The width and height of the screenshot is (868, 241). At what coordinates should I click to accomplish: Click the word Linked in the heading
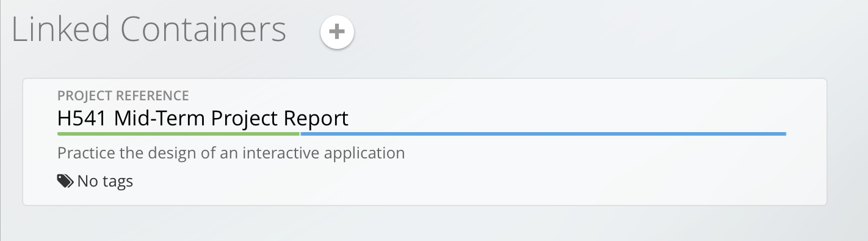(x=60, y=29)
